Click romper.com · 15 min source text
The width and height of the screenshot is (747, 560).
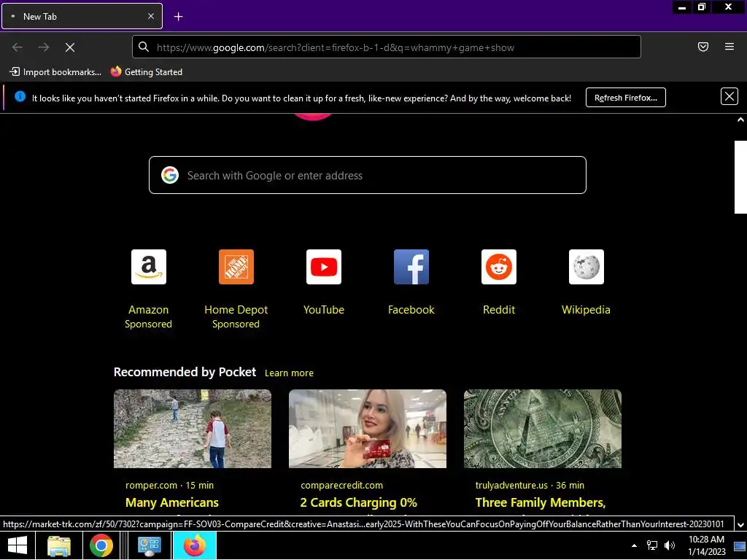point(169,485)
